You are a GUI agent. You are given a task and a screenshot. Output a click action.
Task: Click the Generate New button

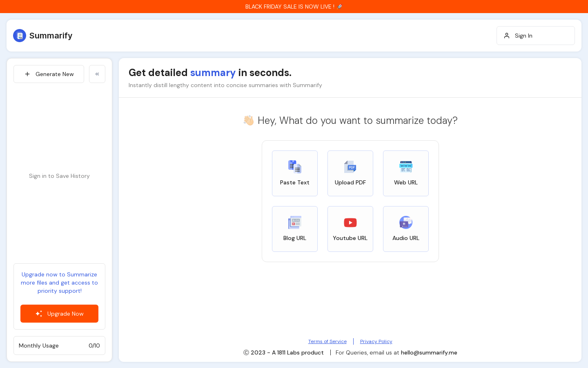point(49,74)
